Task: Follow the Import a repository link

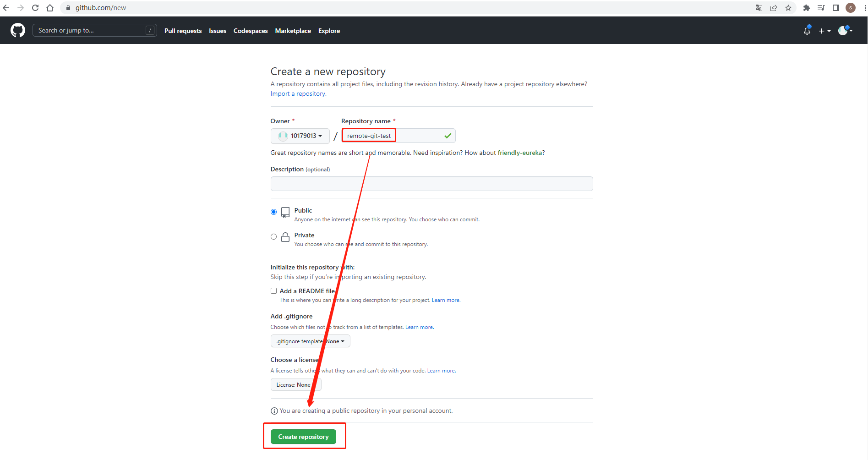Action: pos(298,93)
